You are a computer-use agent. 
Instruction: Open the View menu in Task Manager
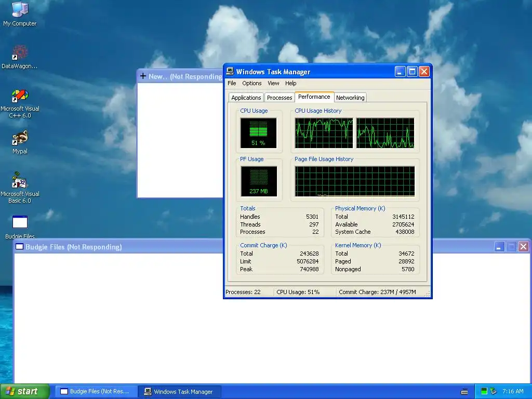coord(273,83)
